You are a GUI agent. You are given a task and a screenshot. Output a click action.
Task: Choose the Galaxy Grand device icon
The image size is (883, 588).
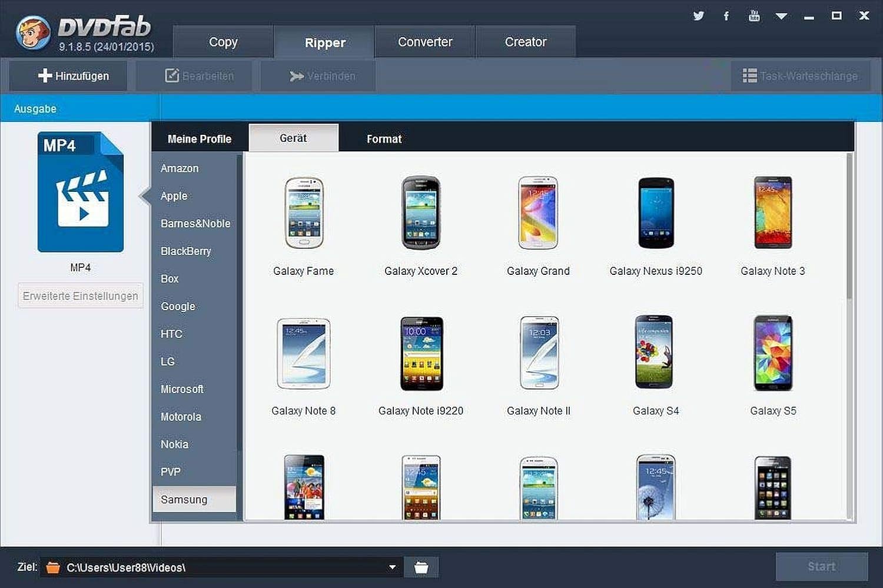click(x=538, y=213)
